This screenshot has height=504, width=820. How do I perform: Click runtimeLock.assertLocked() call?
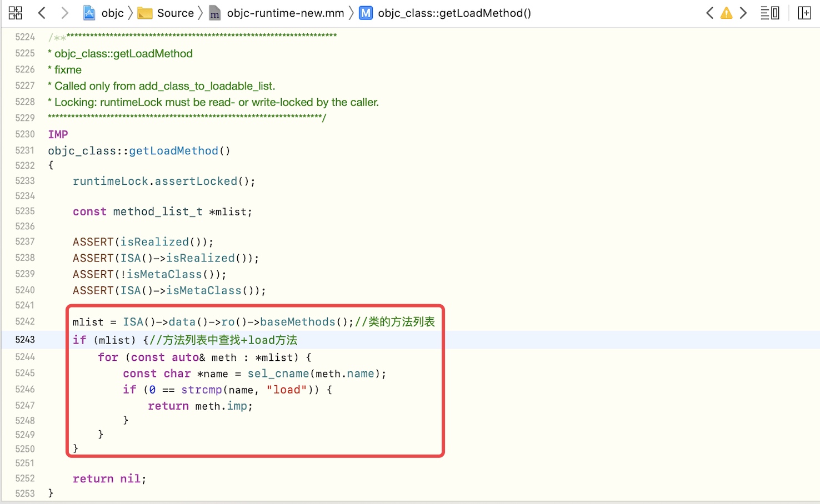(164, 182)
